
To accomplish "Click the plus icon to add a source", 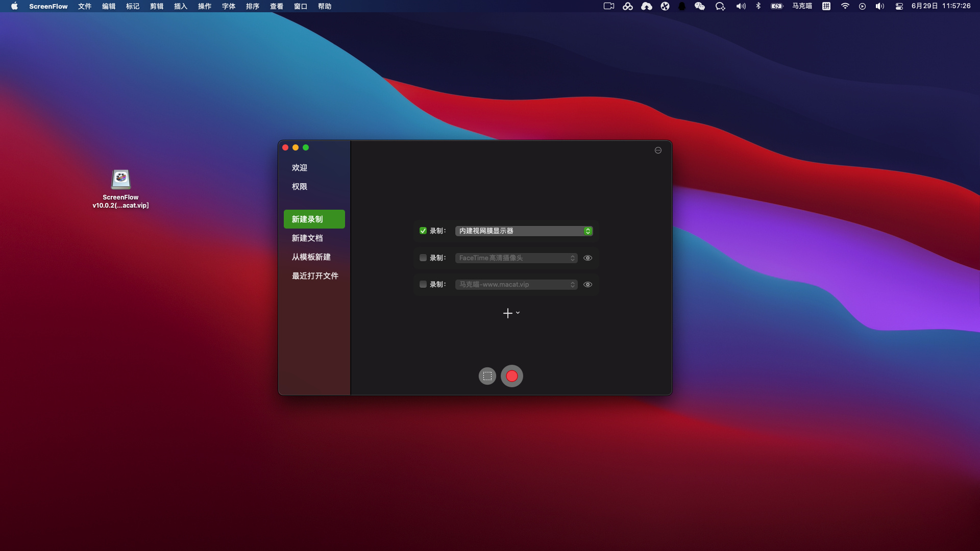I will point(508,313).
